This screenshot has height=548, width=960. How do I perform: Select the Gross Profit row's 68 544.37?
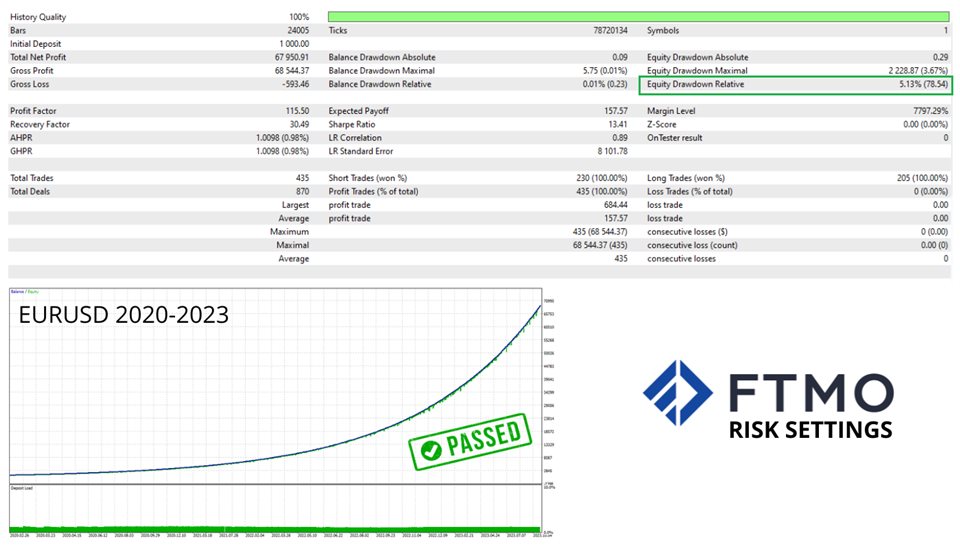click(292, 71)
